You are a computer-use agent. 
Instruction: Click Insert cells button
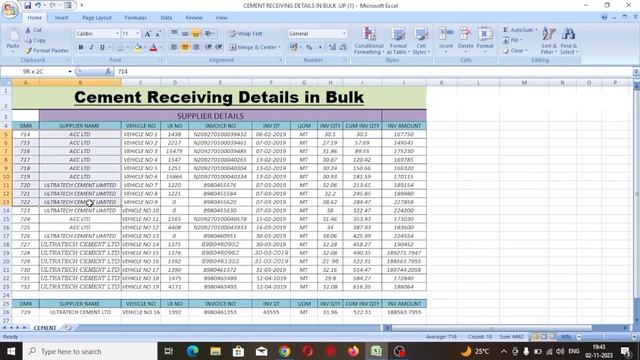tap(446, 40)
